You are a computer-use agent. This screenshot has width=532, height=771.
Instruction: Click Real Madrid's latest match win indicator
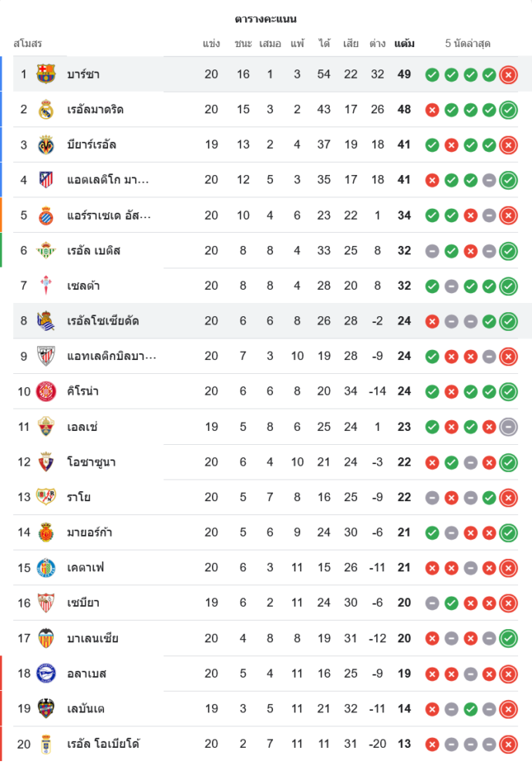(508, 110)
